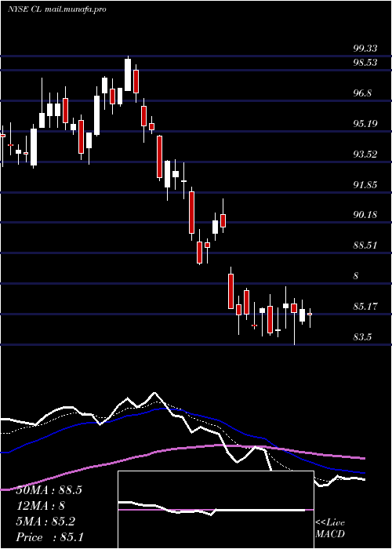Select the 5MA : 85.2 readout
This screenshot has height=549, width=392.
[x=45, y=522]
